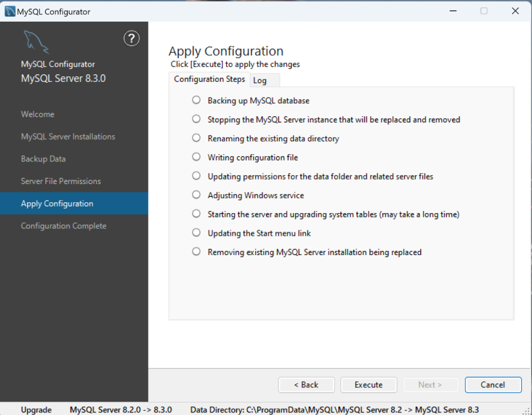
Task: Click 'Renaming the existing data directory' text
Action: click(273, 139)
